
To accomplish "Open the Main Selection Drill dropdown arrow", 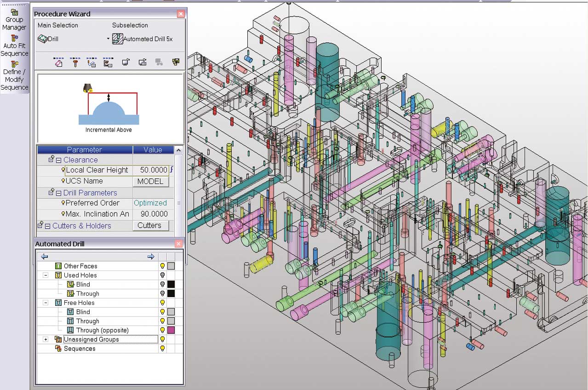I will [x=108, y=39].
